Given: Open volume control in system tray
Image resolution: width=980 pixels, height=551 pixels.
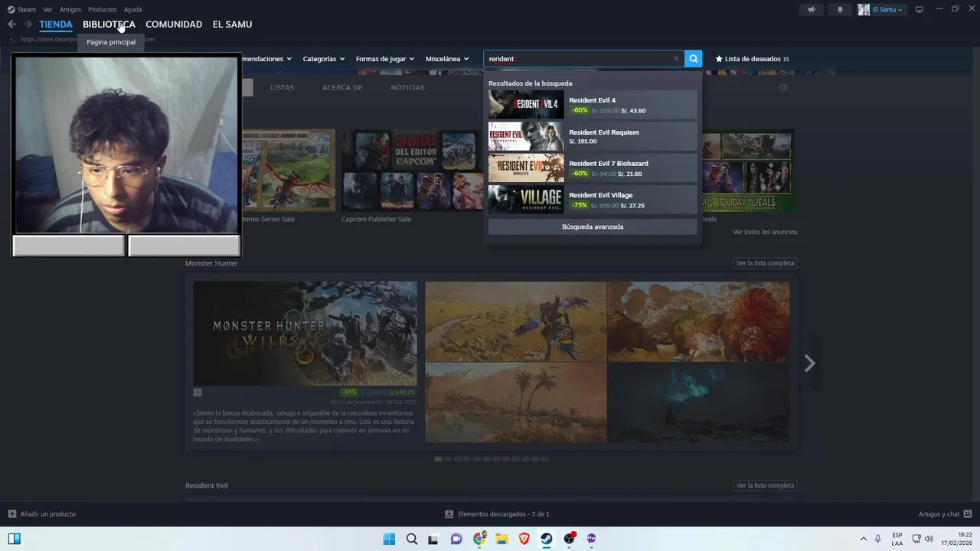Looking at the screenshot, I should click(929, 539).
